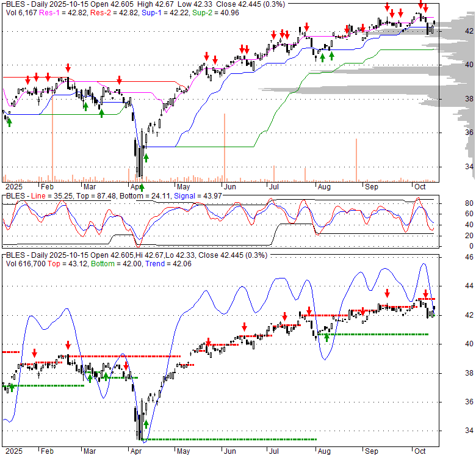The height and width of the screenshot is (455, 476).
Task: Click the 80 level on oscillator axis
Action: click(x=452, y=203)
